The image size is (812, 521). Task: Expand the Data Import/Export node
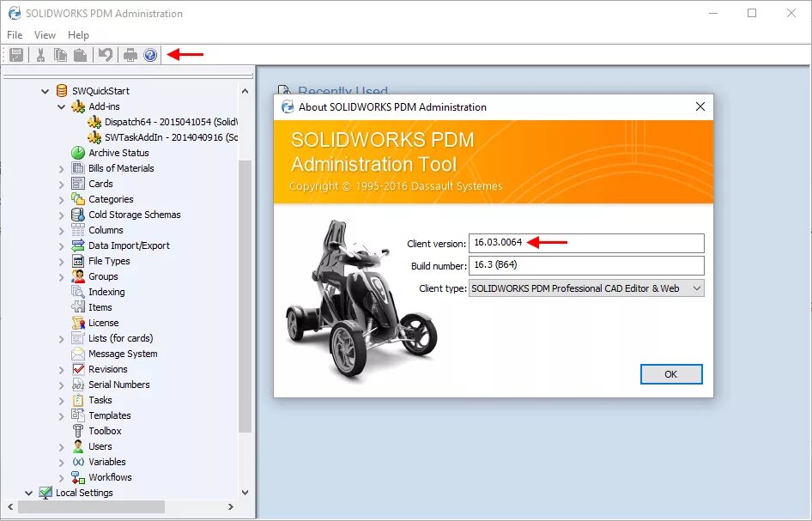pos(61,246)
